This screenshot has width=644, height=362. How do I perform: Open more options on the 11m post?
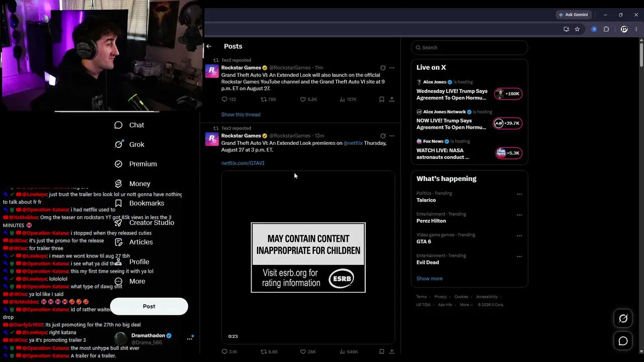coord(392,68)
